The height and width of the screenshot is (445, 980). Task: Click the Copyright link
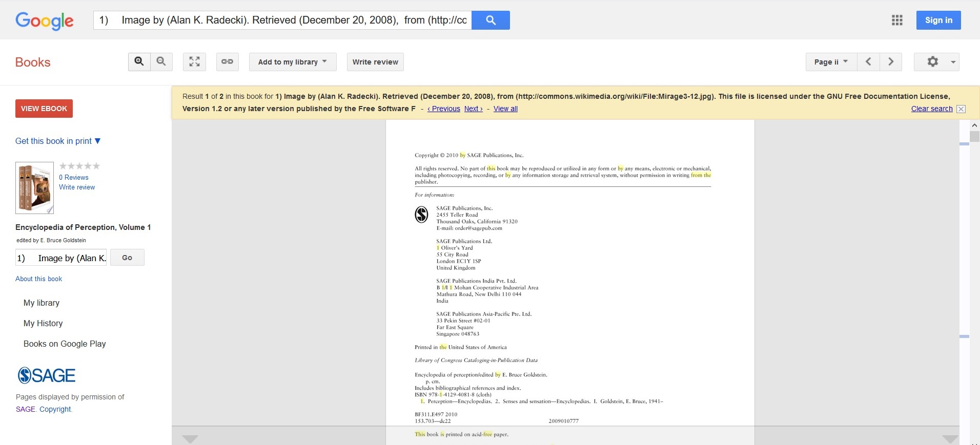tap(55, 409)
